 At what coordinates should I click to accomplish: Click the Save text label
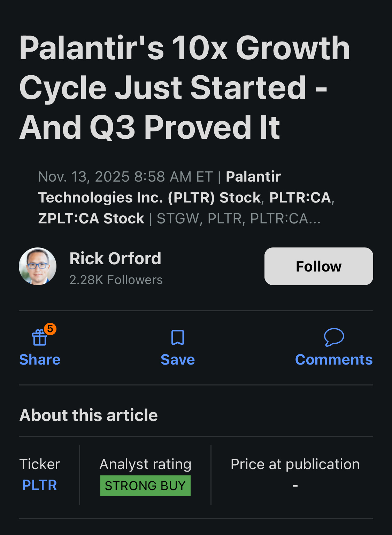(178, 360)
